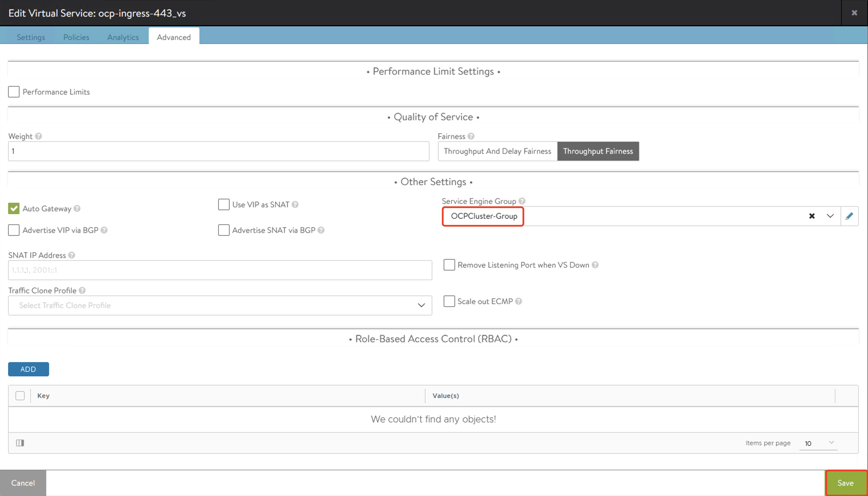
Task: Open the Traffic Clone Profile dropdown
Action: (421, 305)
